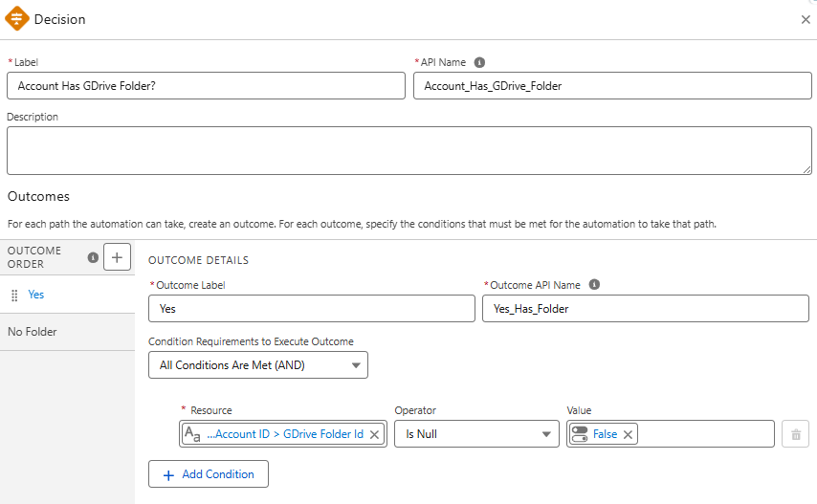Viewport: 817px width, 504px height.
Task: Open Condition Requirements dropdown
Action: pyautogui.click(x=258, y=365)
